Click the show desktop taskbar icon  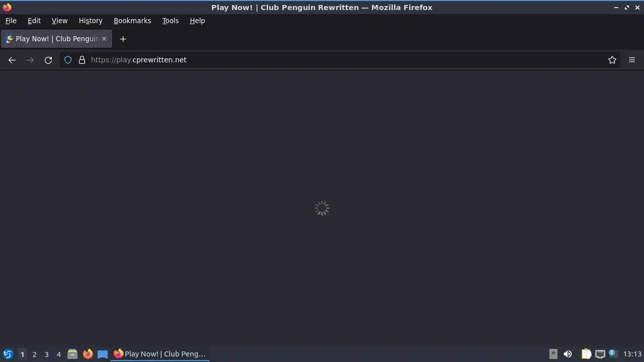103,354
